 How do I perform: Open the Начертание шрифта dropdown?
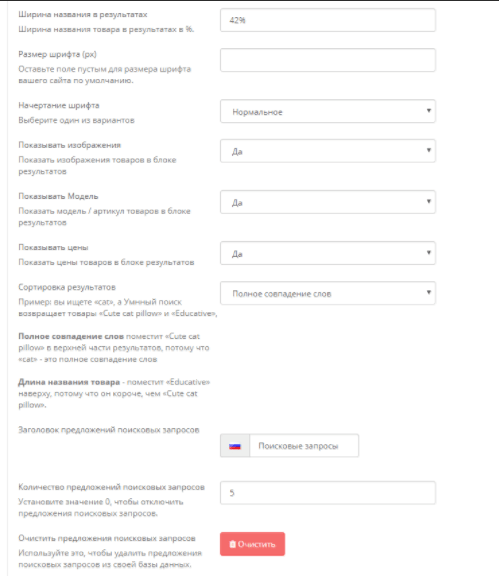(x=328, y=111)
